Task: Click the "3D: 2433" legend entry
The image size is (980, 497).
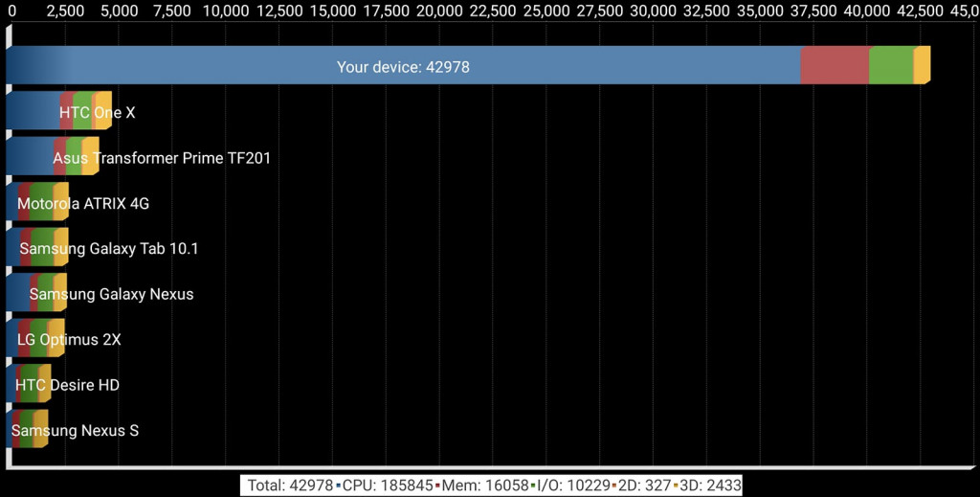Action: coord(709,486)
